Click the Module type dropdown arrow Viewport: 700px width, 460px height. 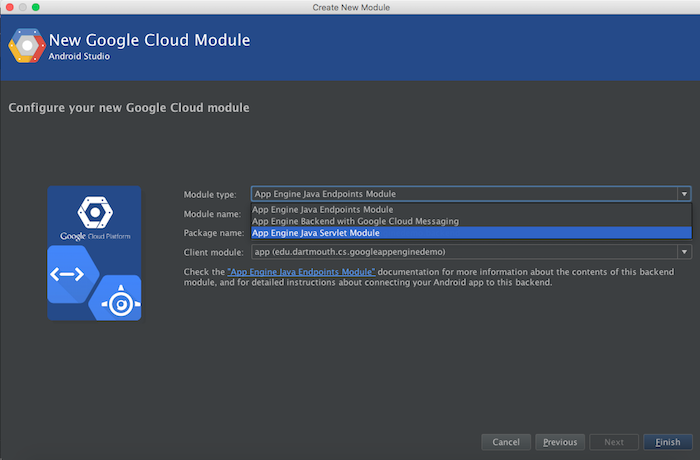click(684, 194)
